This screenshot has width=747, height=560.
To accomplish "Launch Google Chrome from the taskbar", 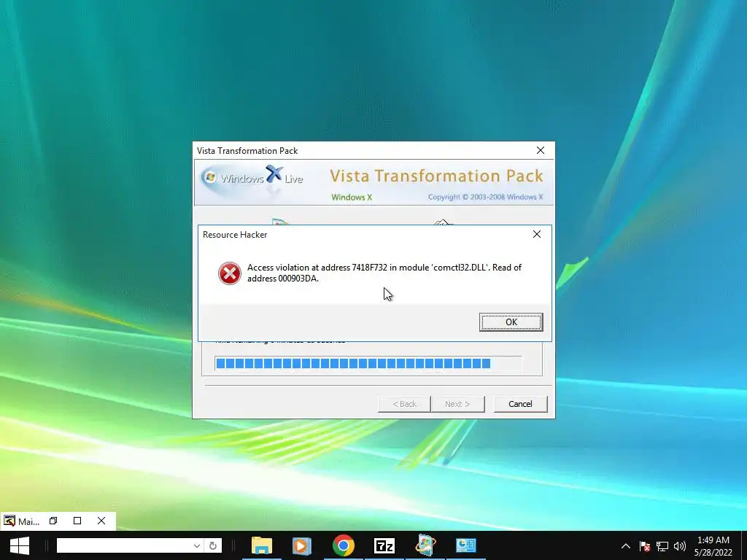I will (x=344, y=545).
